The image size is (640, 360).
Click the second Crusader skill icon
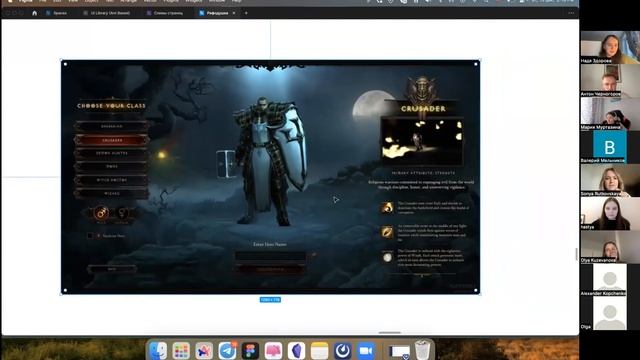387,232
